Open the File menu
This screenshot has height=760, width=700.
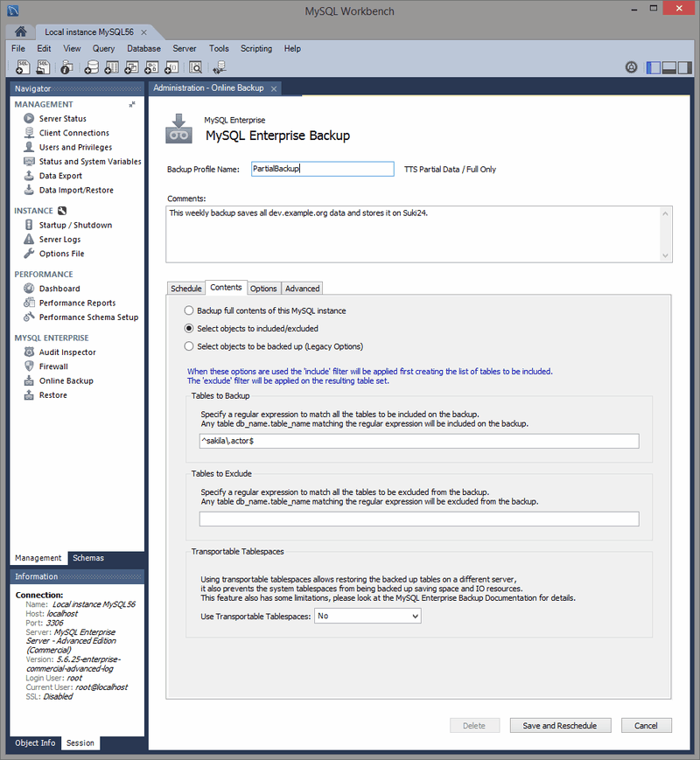[18, 48]
